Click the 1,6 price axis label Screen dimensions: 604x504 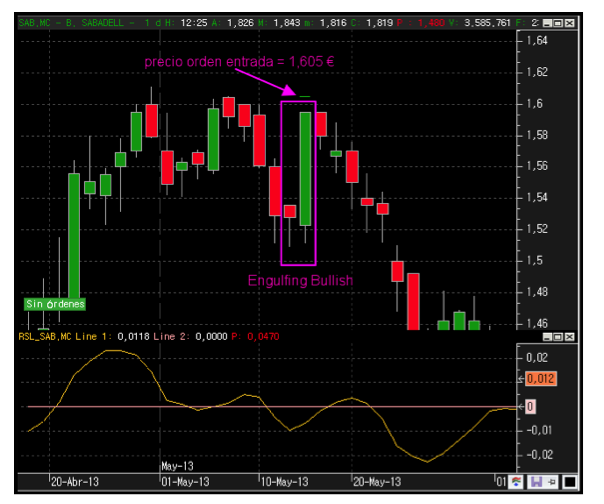(534, 104)
